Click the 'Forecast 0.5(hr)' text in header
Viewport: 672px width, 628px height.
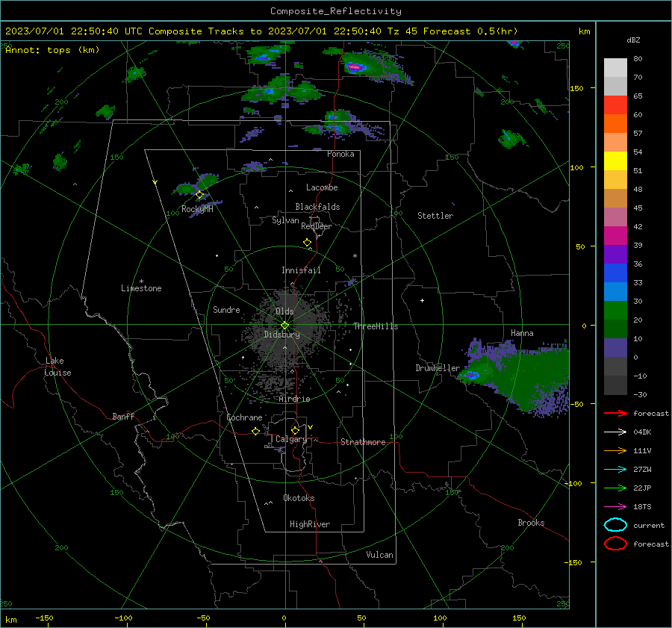pyautogui.click(x=470, y=31)
